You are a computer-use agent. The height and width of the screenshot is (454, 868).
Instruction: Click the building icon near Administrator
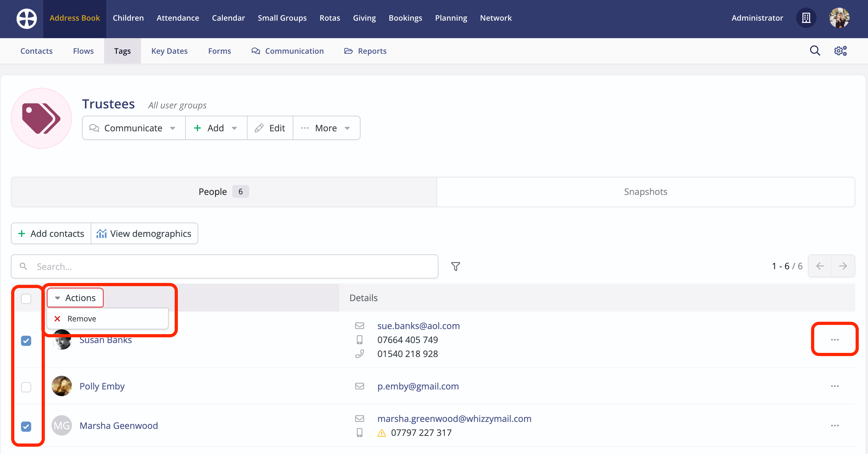pyautogui.click(x=806, y=18)
